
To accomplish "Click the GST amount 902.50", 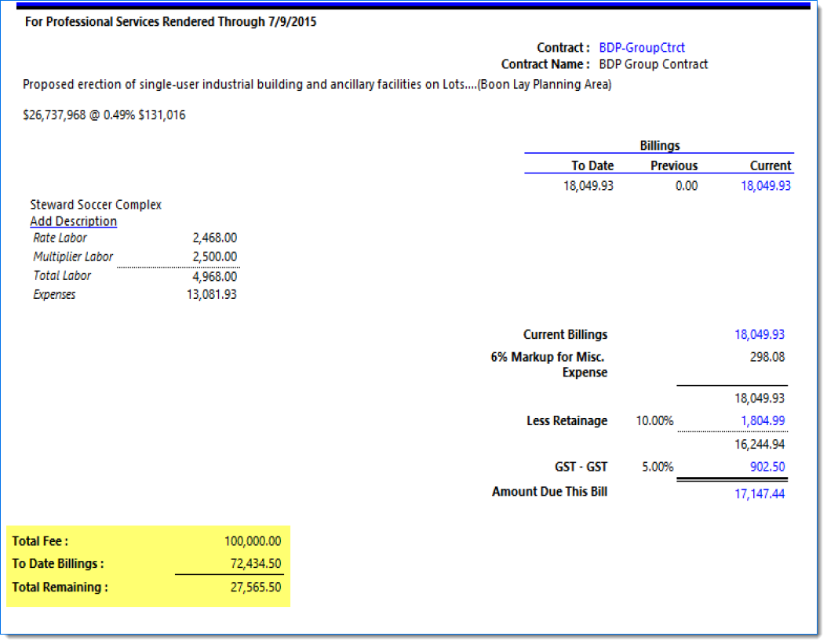I will tap(765, 467).
